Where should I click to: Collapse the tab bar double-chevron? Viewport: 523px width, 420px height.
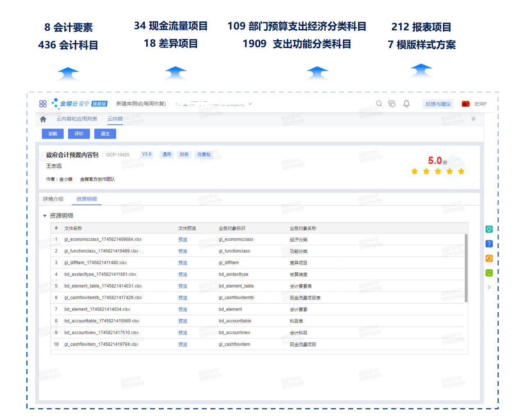pyautogui.click(x=473, y=119)
